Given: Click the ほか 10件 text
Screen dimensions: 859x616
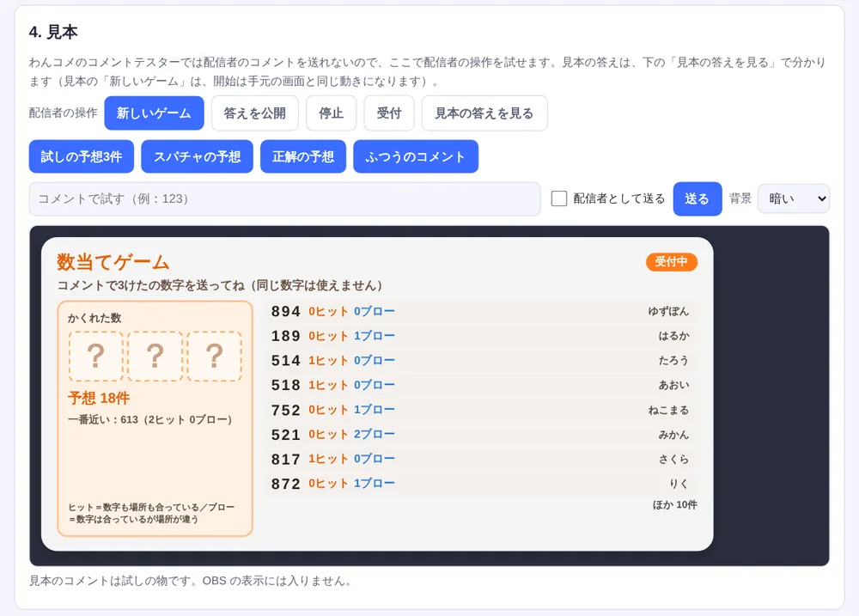Looking at the screenshot, I should click(x=675, y=505).
